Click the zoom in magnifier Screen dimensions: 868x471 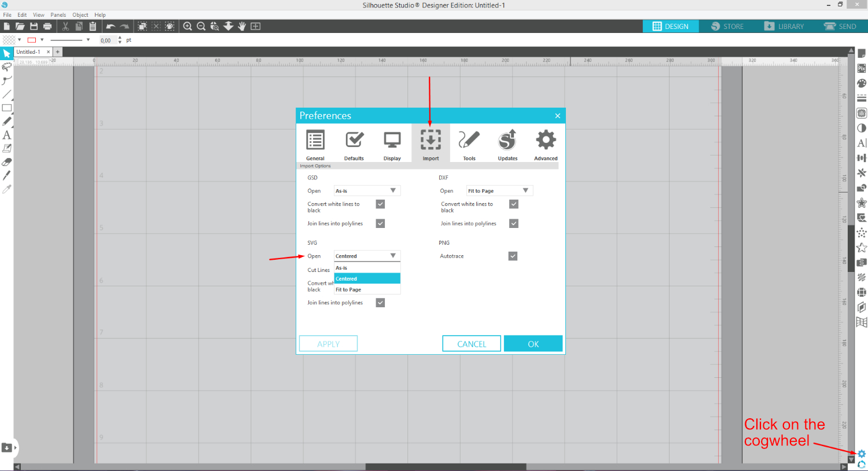pos(187,26)
